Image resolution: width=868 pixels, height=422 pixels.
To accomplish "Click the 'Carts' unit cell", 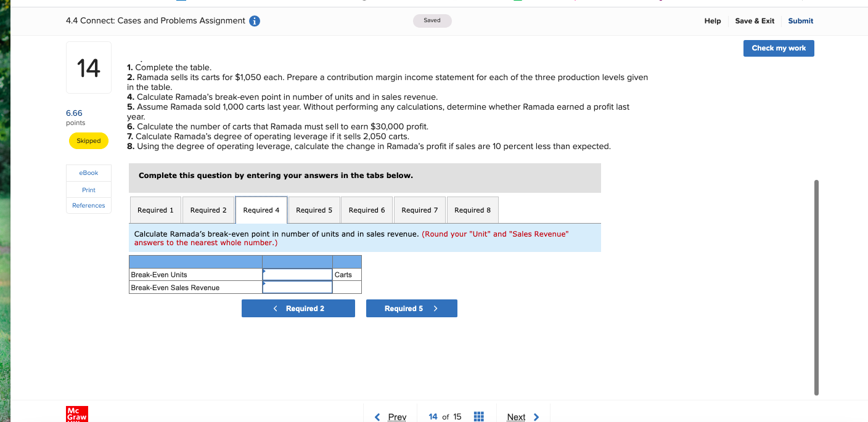I will 347,275.
